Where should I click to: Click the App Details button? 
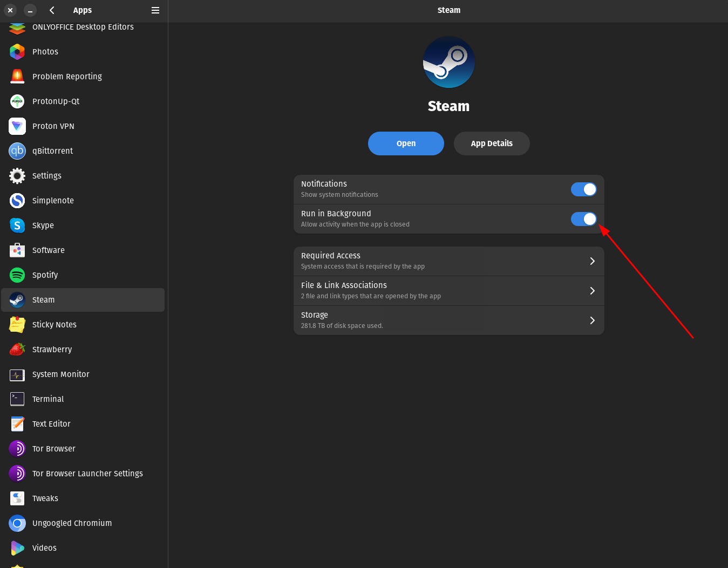pos(492,143)
